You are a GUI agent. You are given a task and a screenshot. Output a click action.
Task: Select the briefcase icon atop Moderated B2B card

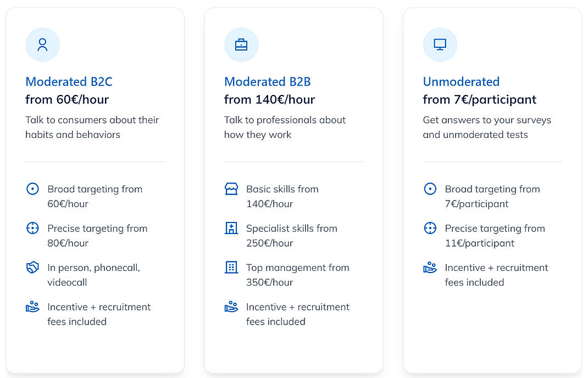click(x=241, y=45)
